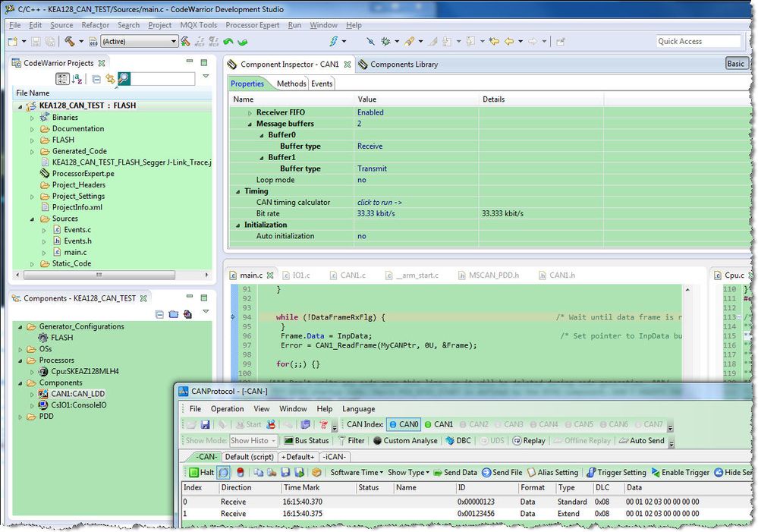Click the blue lightning flash icon
This screenshot has width=758, height=532.
pos(334,42)
